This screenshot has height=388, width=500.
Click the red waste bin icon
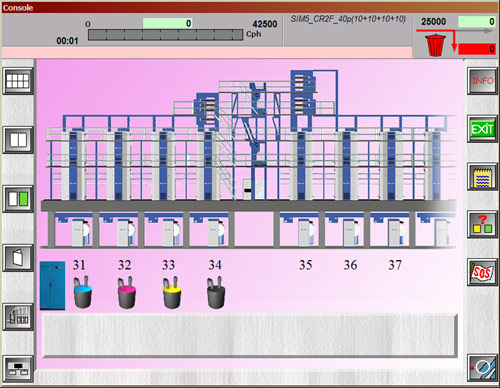pyautogui.click(x=436, y=45)
